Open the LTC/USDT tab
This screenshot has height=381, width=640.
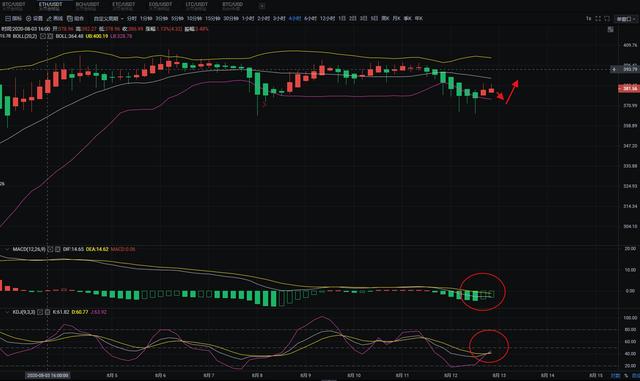(x=197, y=5)
